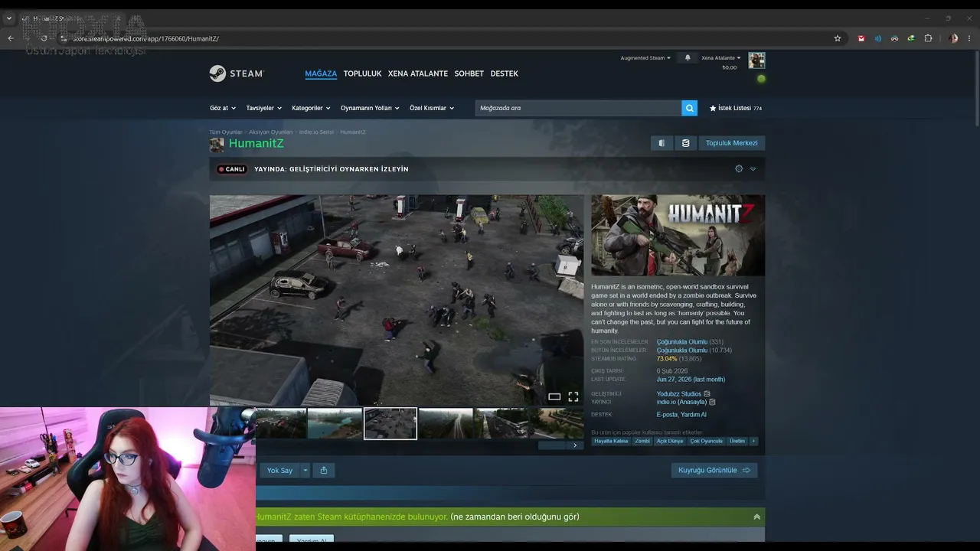Click the Kuyruğu Görüntüle button
Screen dimensions: 980x551
point(714,470)
